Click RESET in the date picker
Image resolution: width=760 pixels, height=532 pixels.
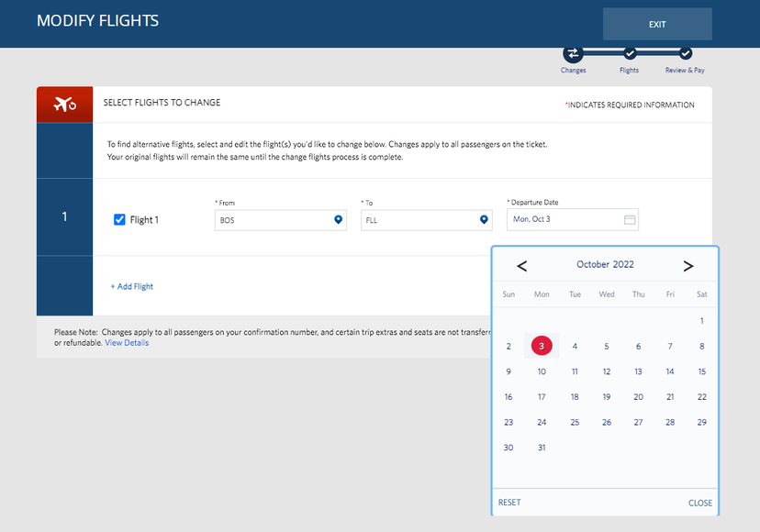tap(509, 503)
